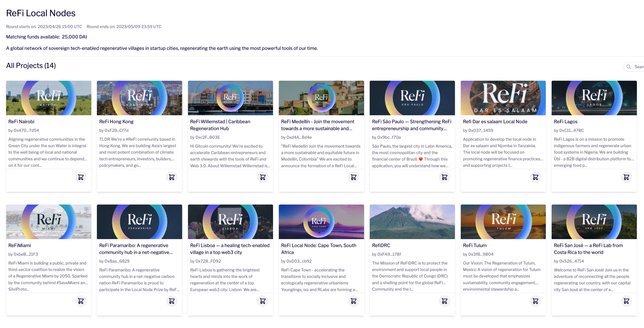
Task: Add ReFi Tulum to cart
Action: 535,301
